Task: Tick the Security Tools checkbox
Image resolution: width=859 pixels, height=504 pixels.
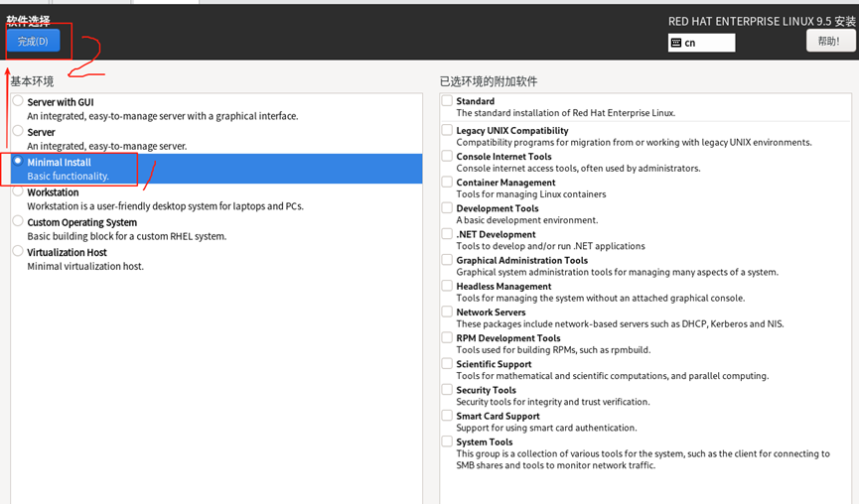Action: coord(447,390)
